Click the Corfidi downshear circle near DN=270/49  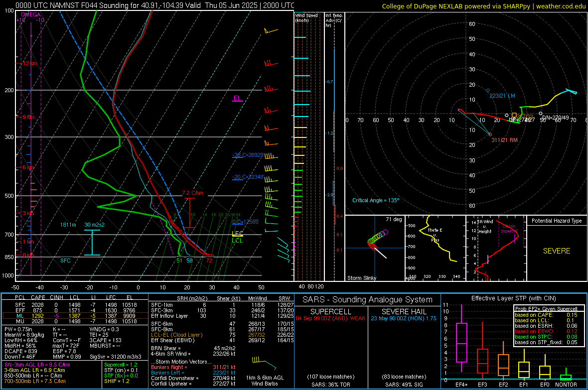click(540, 113)
